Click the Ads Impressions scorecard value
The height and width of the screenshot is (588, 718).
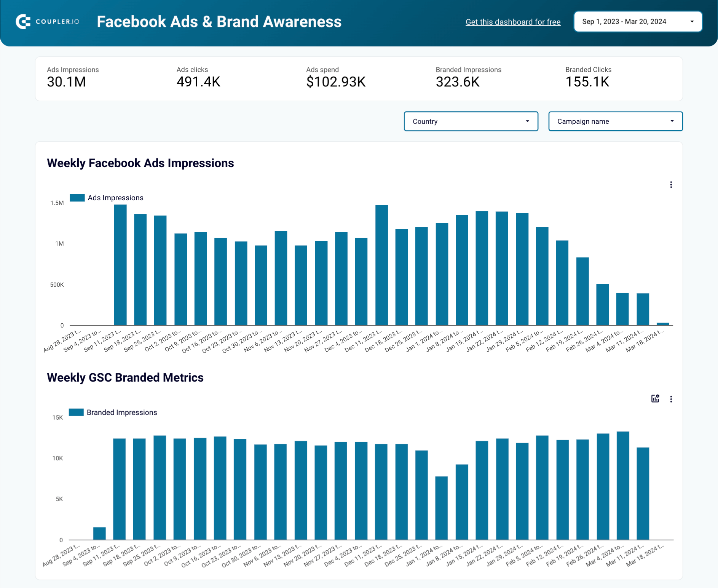[66, 82]
